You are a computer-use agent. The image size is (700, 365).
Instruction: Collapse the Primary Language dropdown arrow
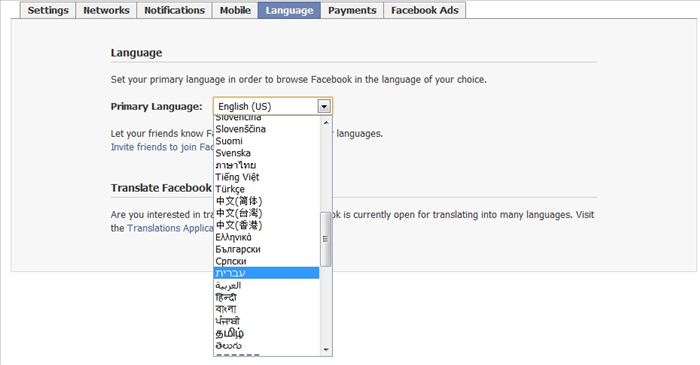[x=324, y=107]
